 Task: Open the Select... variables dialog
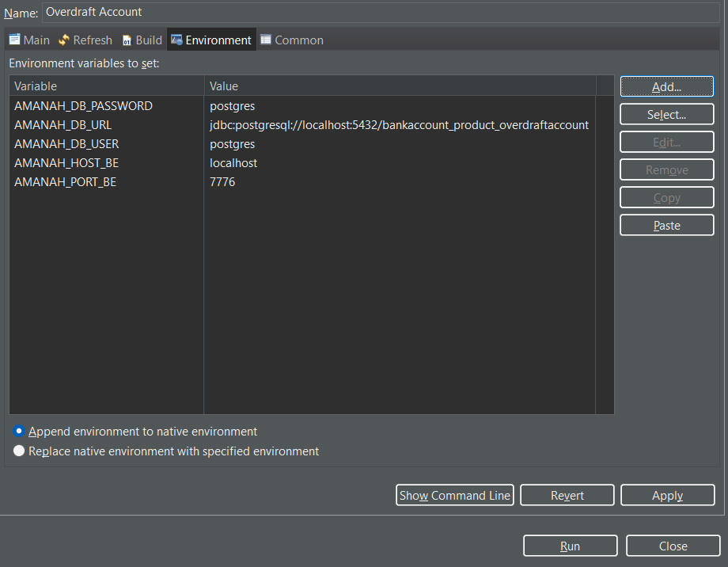pyautogui.click(x=667, y=114)
